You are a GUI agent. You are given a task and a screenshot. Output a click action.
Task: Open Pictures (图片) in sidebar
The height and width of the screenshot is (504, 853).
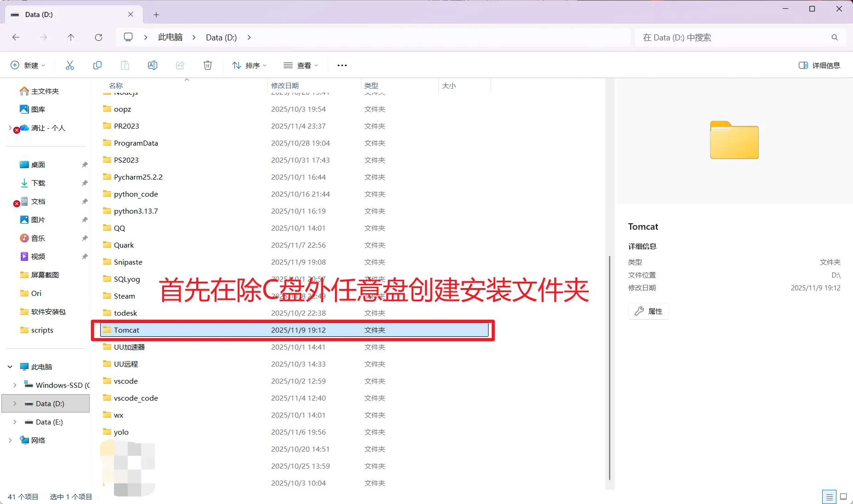tap(33, 220)
